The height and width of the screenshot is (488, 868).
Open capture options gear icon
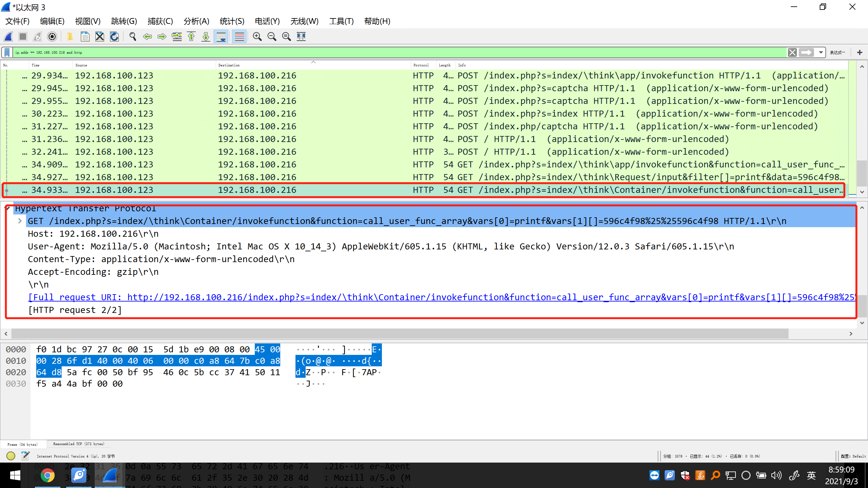coord(52,37)
